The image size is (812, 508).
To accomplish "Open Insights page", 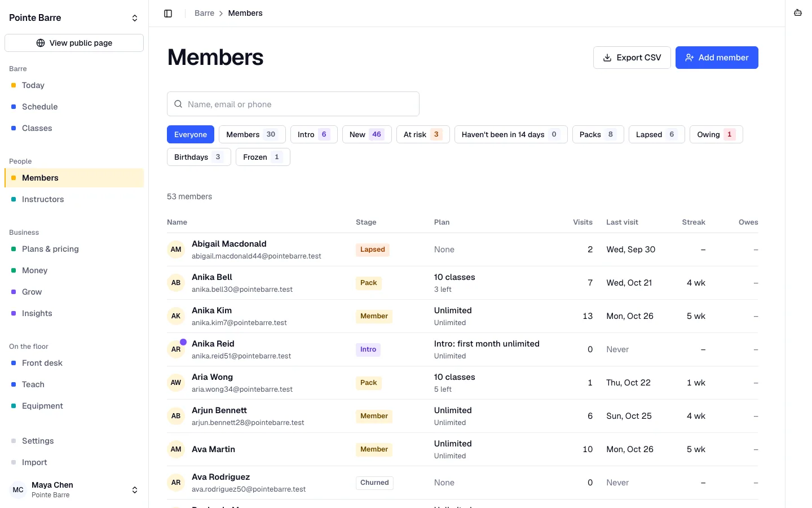I will click(x=74, y=313).
